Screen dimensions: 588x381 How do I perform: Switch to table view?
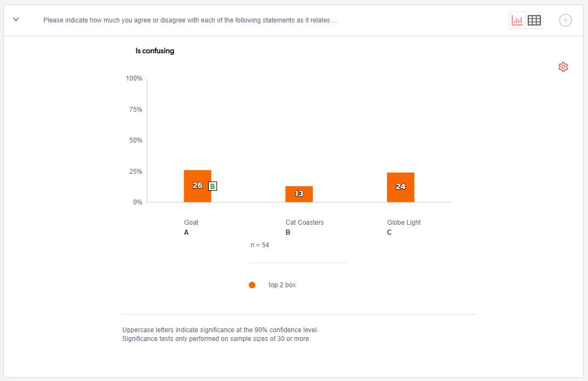[x=534, y=21]
